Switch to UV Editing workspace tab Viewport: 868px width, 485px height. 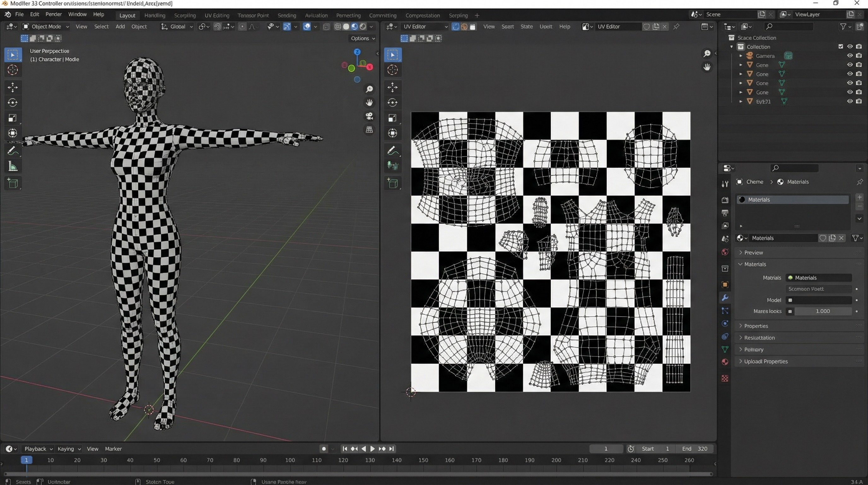point(217,15)
